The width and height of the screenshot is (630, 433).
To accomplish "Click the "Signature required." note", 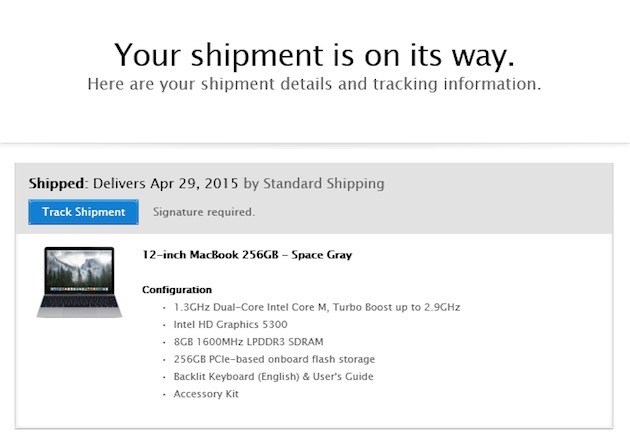I will pos(204,212).
